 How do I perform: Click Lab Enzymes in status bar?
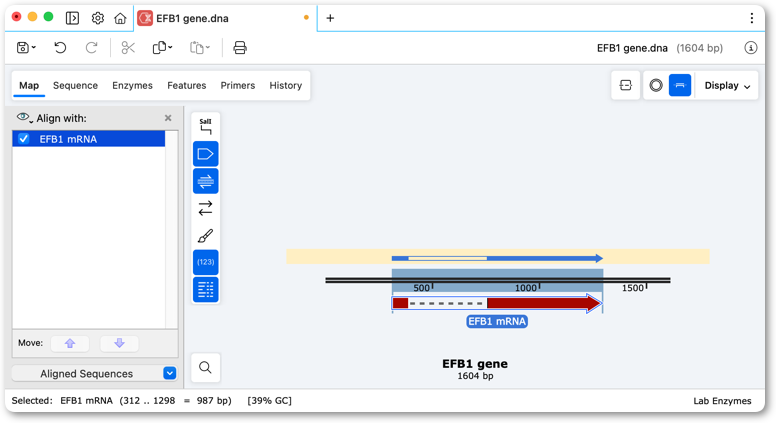click(722, 401)
